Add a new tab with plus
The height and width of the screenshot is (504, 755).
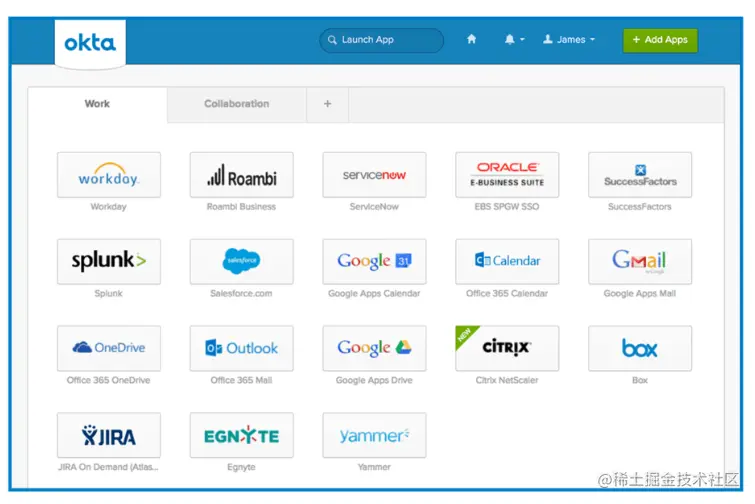point(327,104)
